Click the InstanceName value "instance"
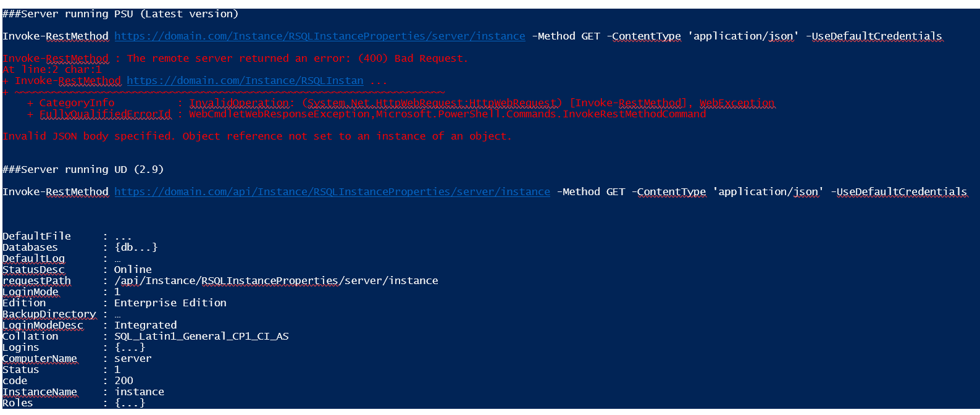 click(x=139, y=392)
